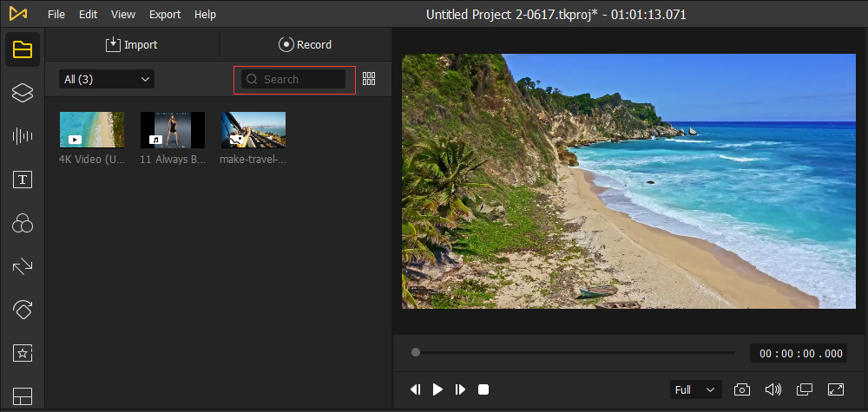Open the Audio waveform panel
The image size is (868, 412).
pos(23,136)
